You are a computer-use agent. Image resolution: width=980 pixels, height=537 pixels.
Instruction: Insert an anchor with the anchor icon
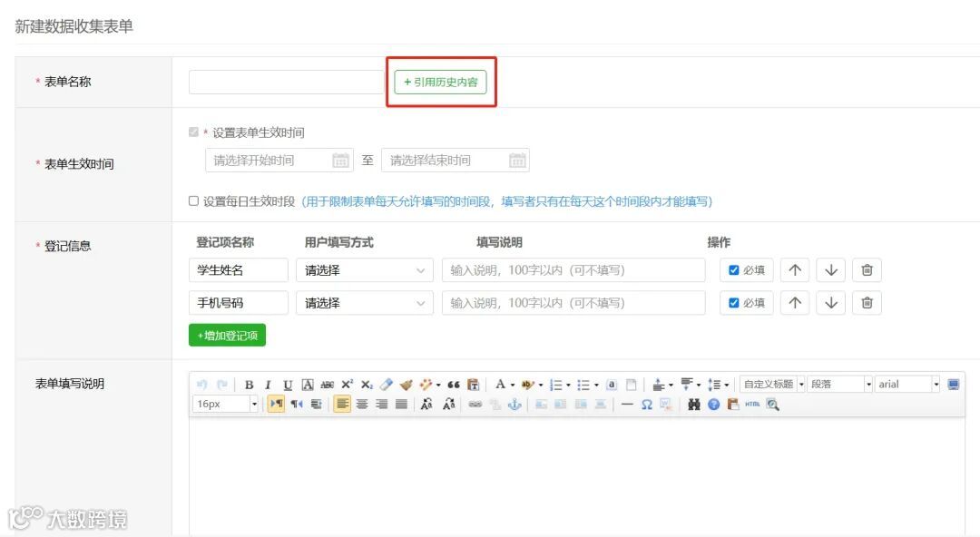[514, 405]
